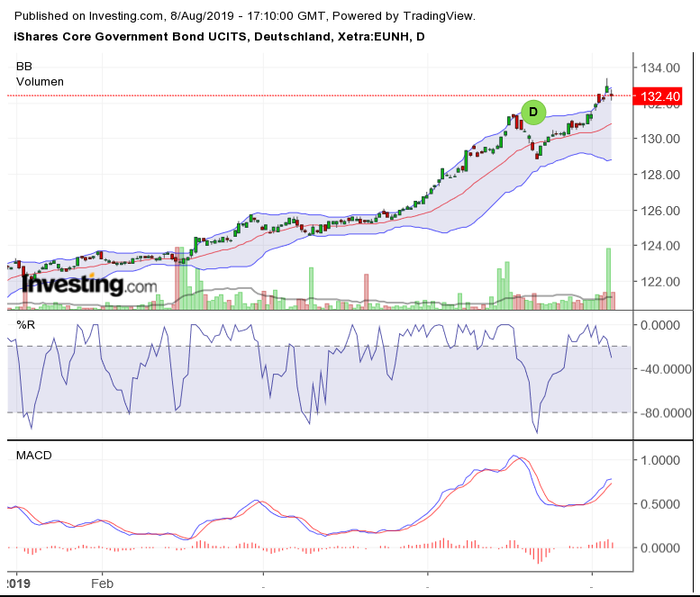Click the tallest green volume bar in August
Screen dimensions: 700x597
tap(608, 279)
